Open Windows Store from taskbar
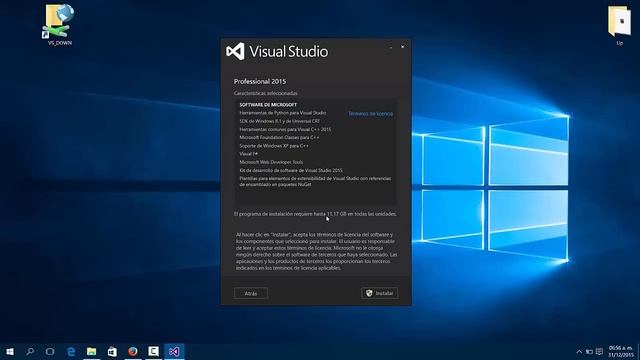Image resolution: width=640 pixels, height=360 pixels. [x=112, y=351]
